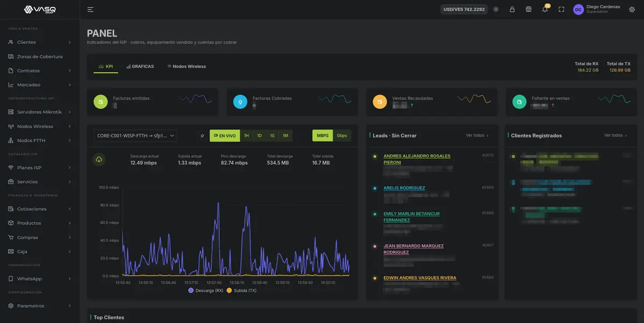Click the Facturas emitidas green icon

click(100, 101)
